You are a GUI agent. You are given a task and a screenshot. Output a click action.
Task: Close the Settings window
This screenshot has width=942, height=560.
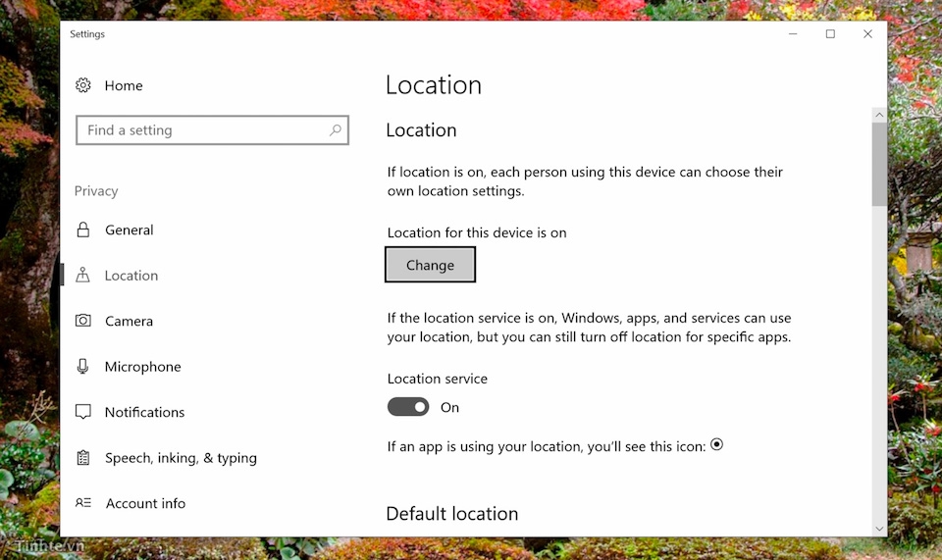click(x=867, y=34)
